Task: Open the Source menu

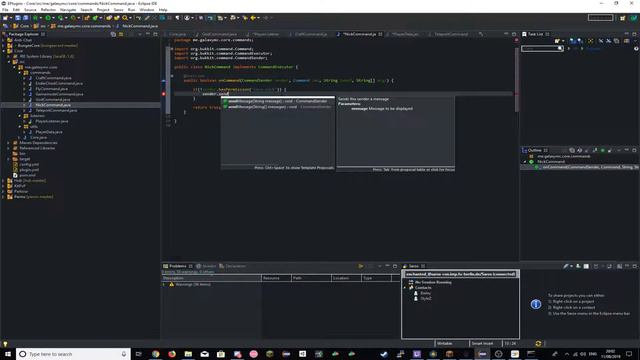Action: pos(30,9)
